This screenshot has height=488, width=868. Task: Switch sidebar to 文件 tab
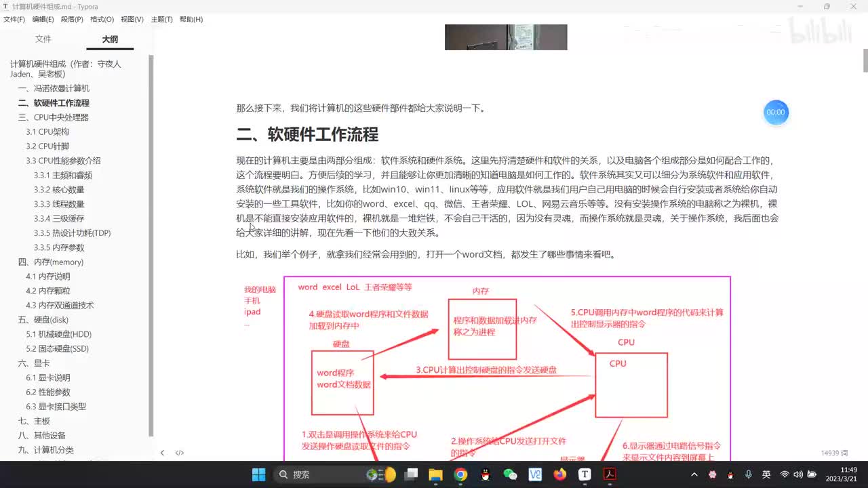coord(43,39)
